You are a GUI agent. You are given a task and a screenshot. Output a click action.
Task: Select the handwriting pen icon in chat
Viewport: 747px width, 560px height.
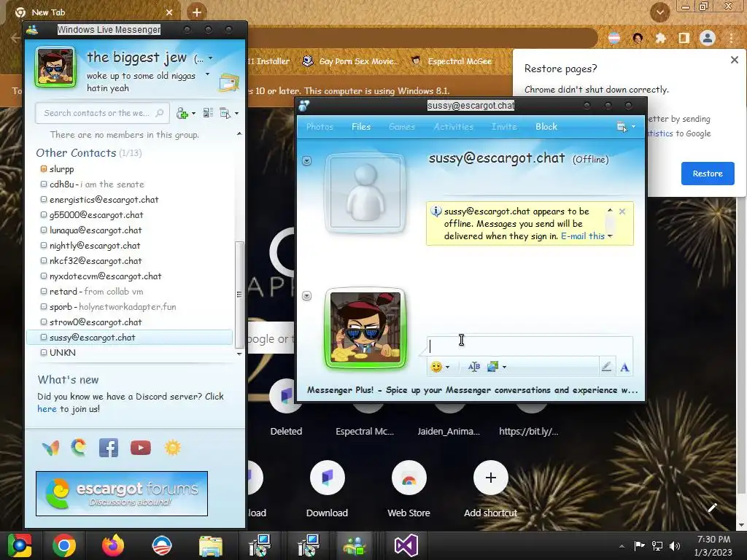(x=606, y=367)
